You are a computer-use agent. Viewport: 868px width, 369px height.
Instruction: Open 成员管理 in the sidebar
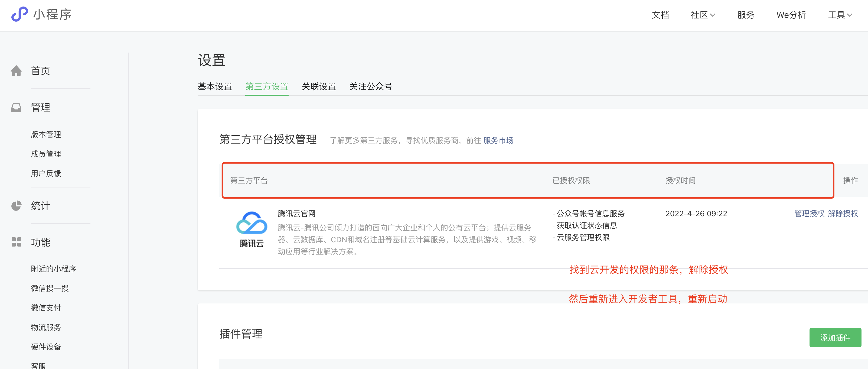pyautogui.click(x=46, y=154)
